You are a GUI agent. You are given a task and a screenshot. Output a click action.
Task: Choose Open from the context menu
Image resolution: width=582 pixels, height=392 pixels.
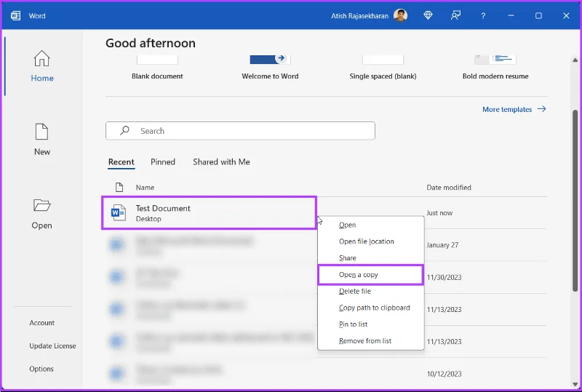tap(371, 225)
